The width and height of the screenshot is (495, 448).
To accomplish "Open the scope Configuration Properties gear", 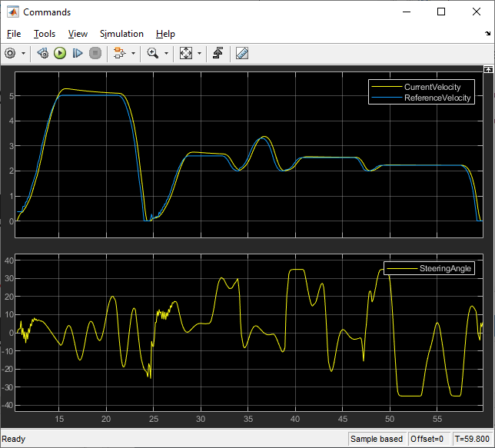I will coord(10,53).
